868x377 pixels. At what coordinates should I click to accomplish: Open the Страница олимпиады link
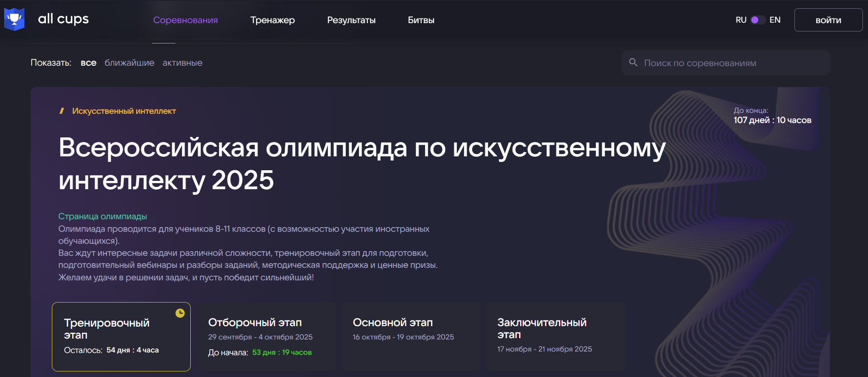point(102,216)
